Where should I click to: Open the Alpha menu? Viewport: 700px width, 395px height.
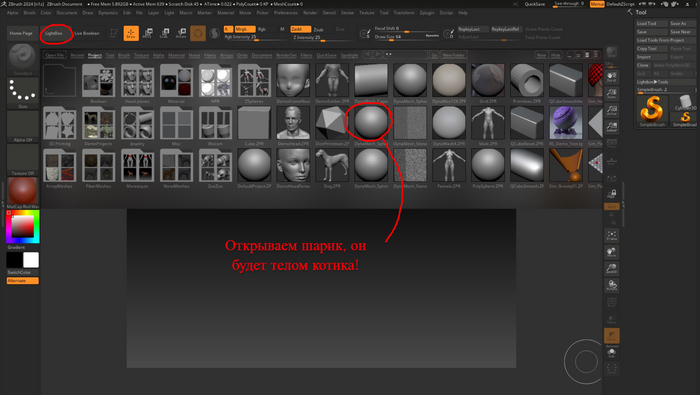click(x=12, y=12)
